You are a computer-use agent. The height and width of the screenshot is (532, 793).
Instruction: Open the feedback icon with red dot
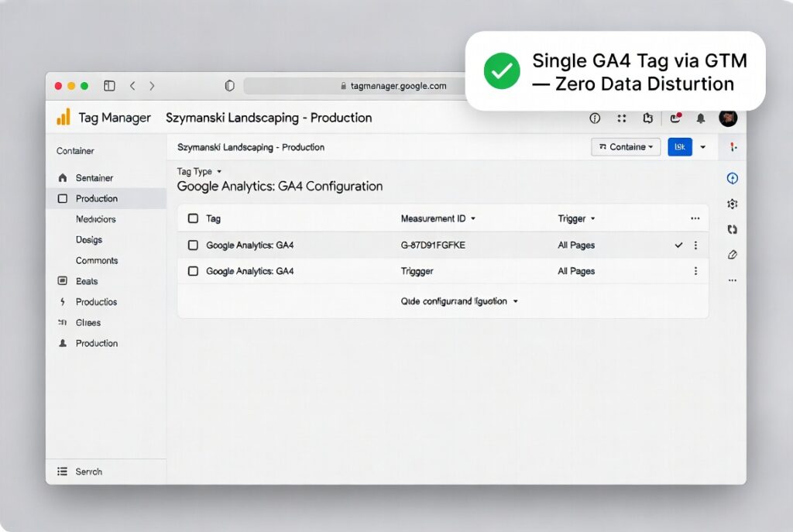tap(675, 118)
